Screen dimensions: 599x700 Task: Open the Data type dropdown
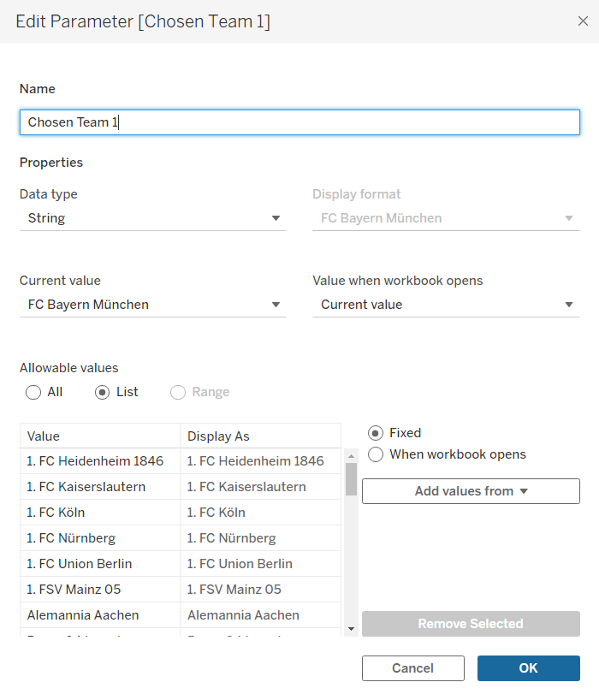152,218
